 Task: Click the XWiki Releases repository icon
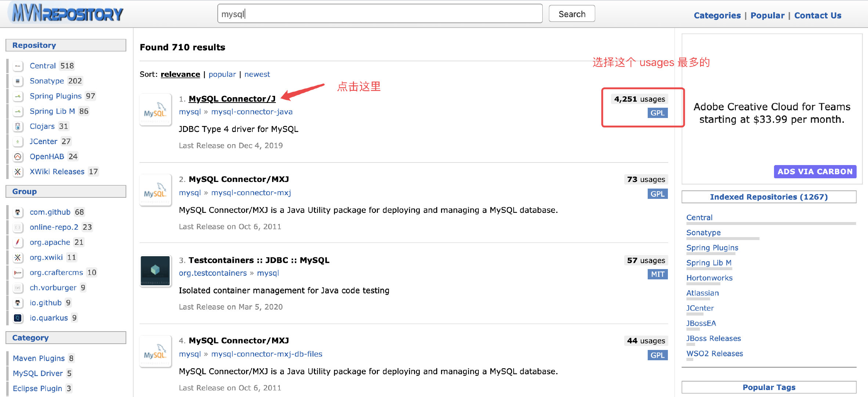(x=18, y=172)
